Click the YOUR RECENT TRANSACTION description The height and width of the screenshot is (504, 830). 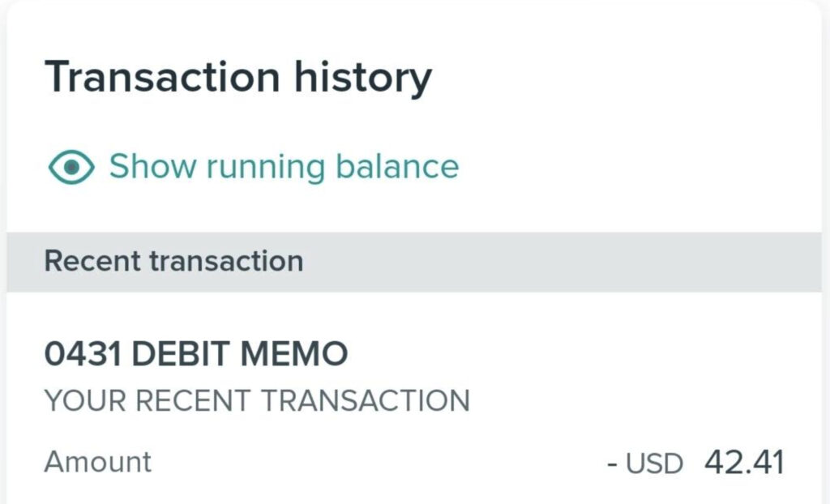click(256, 400)
